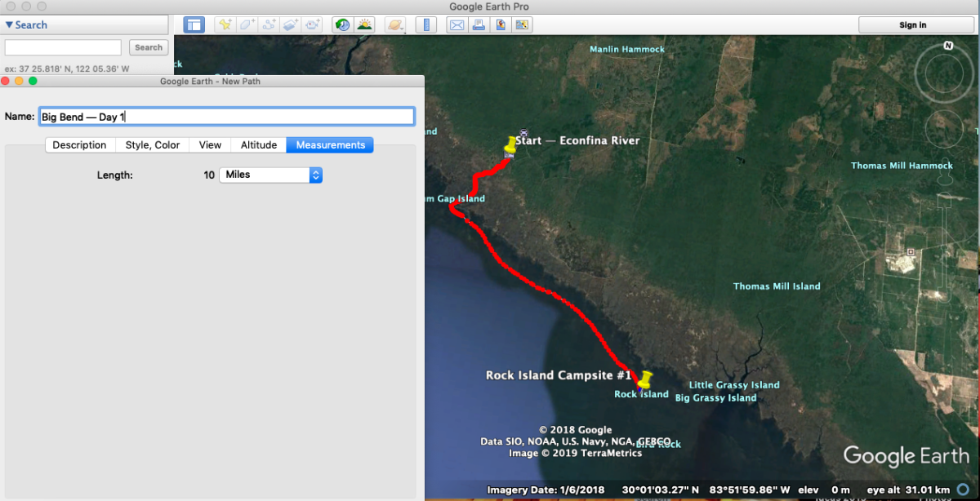Screen dimensions: 980x501
Task: Collapse the Search panel disclosure triangle
Action: tap(9, 25)
